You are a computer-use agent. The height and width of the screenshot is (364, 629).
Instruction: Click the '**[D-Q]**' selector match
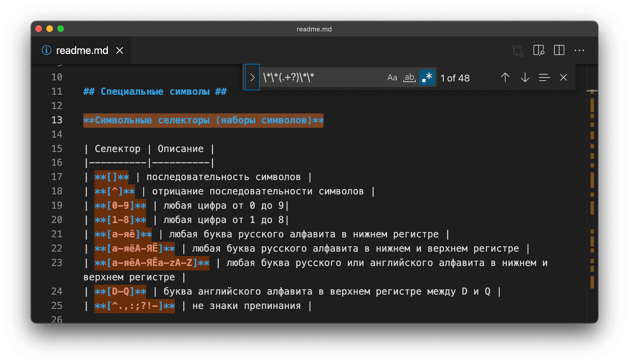pyautogui.click(x=120, y=292)
